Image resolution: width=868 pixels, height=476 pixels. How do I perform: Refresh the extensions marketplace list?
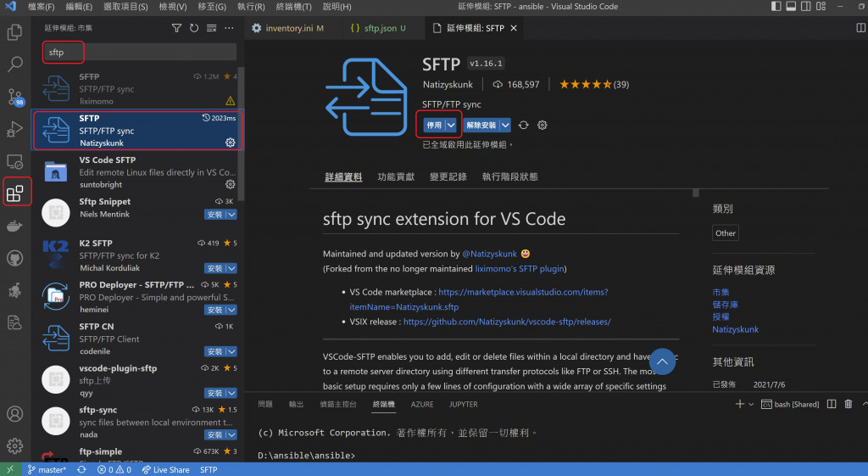[x=194, y=28]
